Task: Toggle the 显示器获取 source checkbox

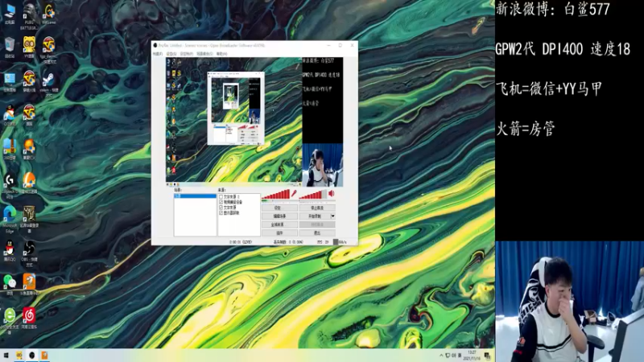Action: pos(221,213)
